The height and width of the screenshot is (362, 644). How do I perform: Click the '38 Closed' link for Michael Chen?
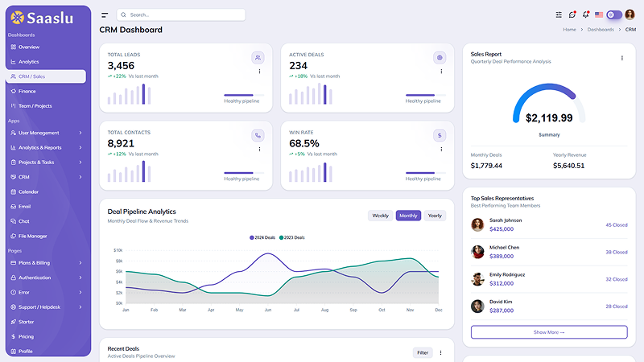click(x=617, y=253)
